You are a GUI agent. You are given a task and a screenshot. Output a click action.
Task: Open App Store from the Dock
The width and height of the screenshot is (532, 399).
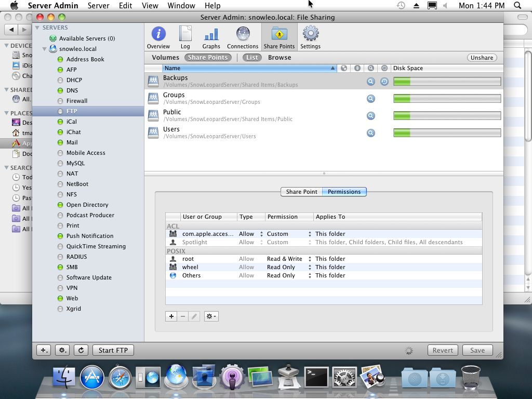[x=91, y=377]
